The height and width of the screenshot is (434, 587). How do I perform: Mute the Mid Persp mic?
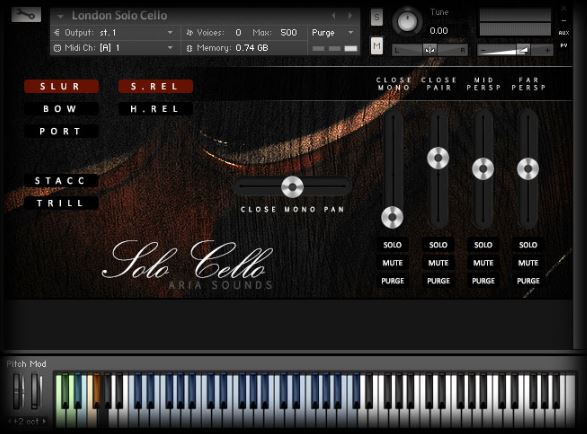coord(483,263)
